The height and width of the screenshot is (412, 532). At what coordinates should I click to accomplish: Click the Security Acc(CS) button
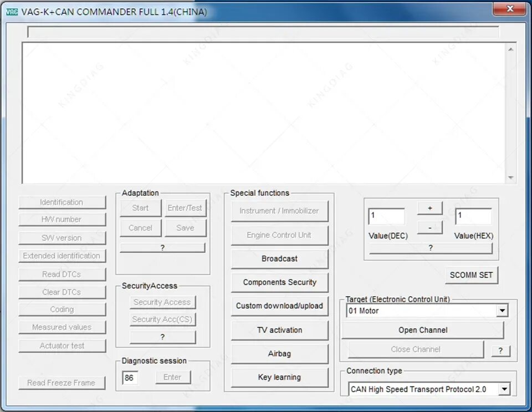pos(162,319)
